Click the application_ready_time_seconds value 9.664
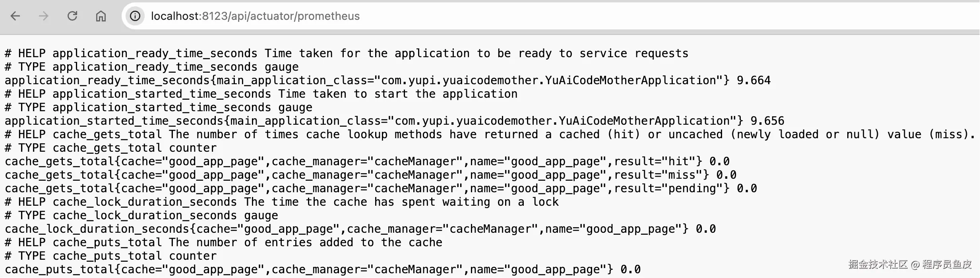This screenshot has height=278, width=980. coord(753,80)
